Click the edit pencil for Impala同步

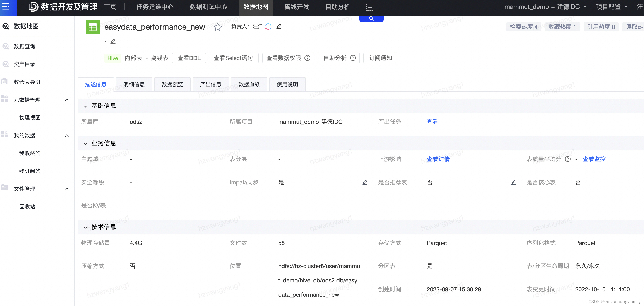(x=365, y=182)
